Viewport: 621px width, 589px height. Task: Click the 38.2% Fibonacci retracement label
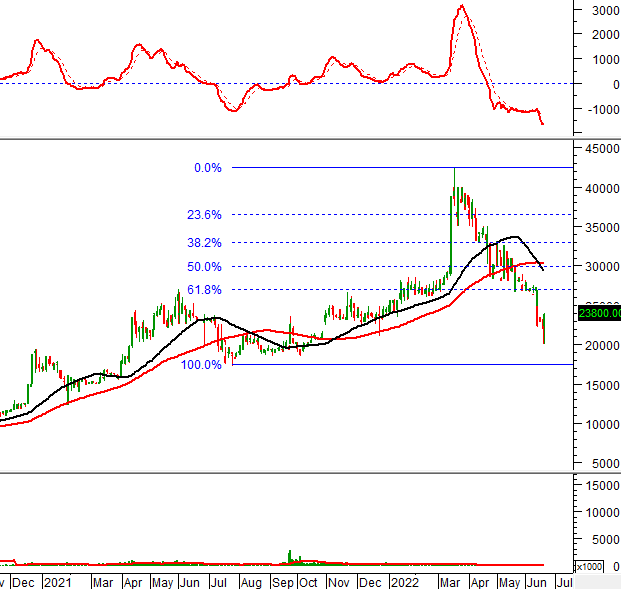(x=203, y=243)
